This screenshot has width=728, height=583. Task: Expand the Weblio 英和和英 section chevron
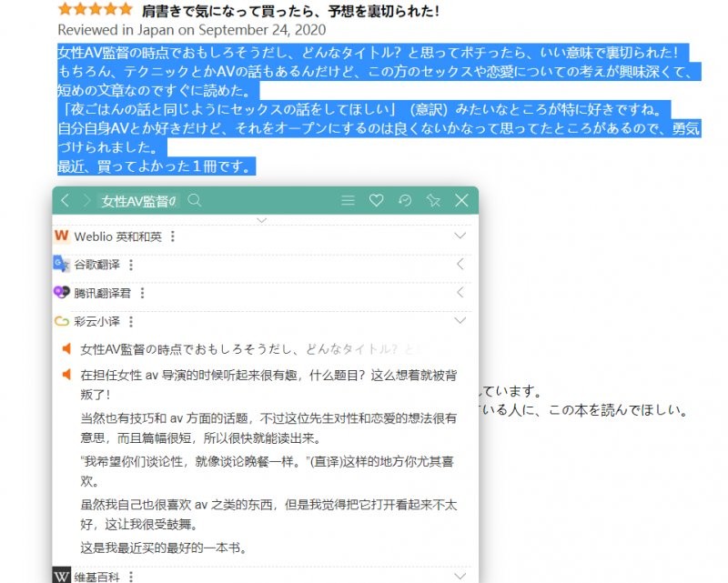[460, 236]
